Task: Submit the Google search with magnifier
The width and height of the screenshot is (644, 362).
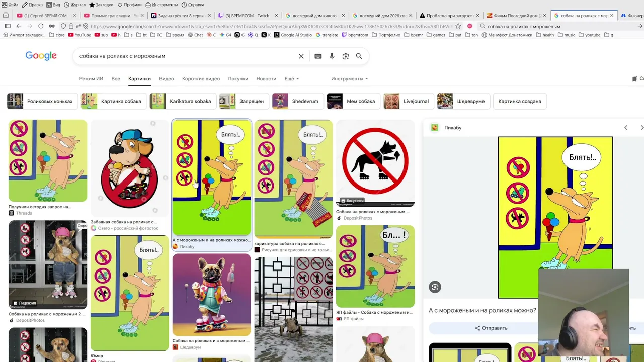Action: [359, 56]
